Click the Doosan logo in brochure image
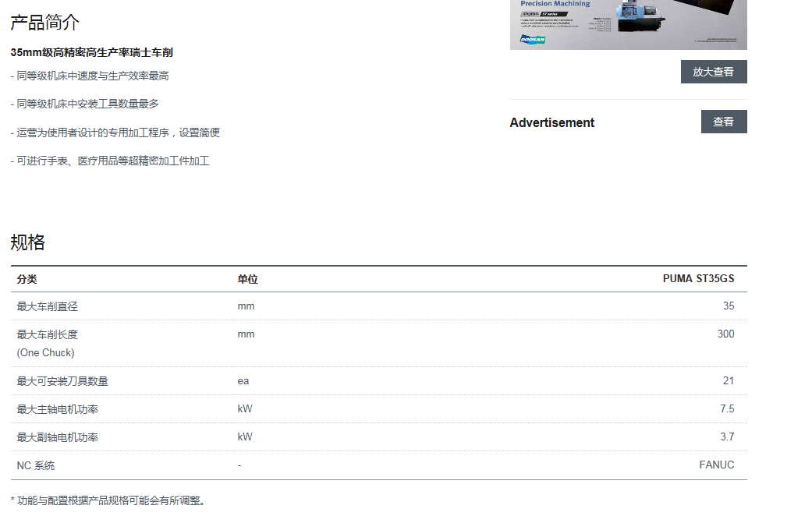 (533, 39)
